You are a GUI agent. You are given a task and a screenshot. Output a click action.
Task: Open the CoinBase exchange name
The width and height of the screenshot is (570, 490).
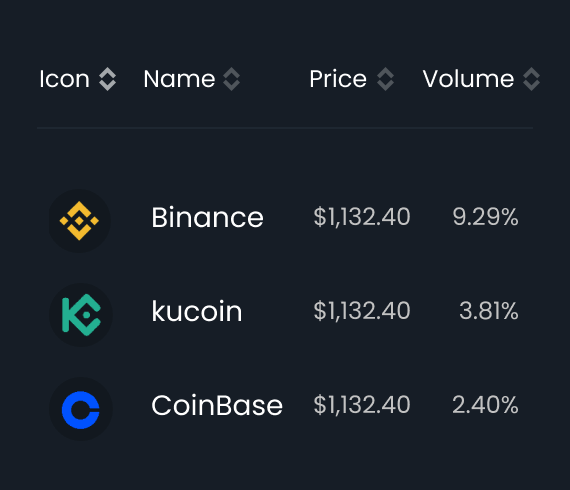click(217, 405)
